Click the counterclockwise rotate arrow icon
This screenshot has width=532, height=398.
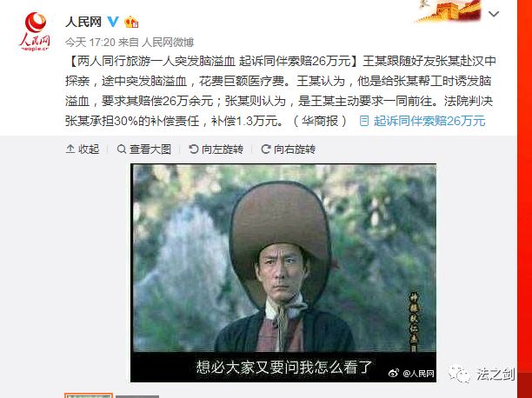193,149
